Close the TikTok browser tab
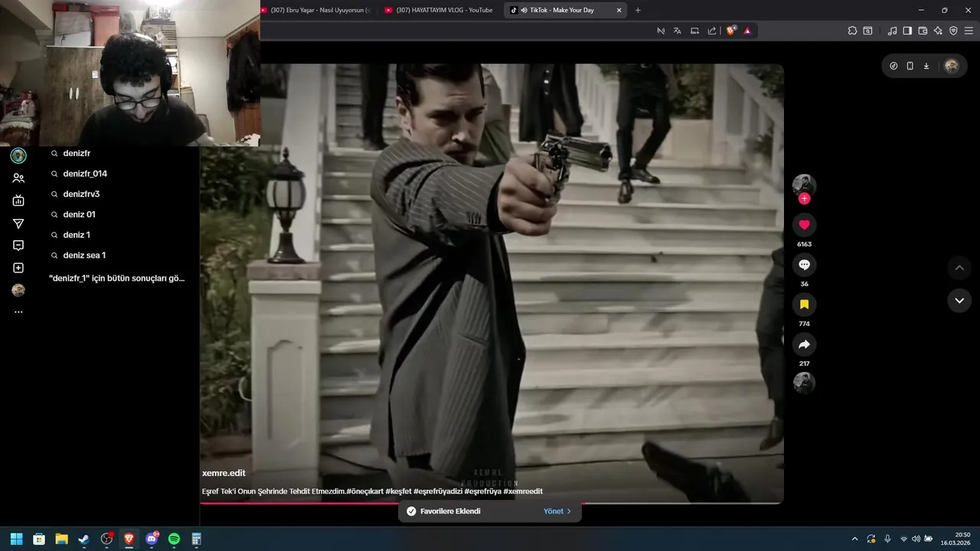Image resolution: width=980 pixels, height=551 pixels. [x=619, y=10]
